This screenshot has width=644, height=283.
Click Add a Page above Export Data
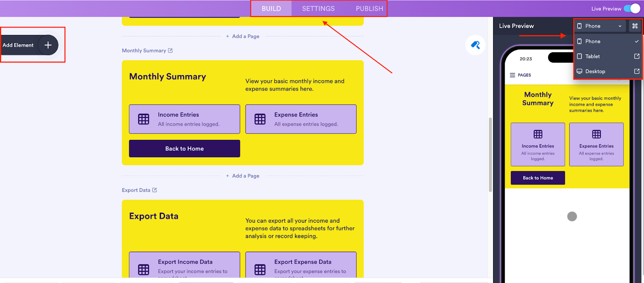[x=245, y=176]
